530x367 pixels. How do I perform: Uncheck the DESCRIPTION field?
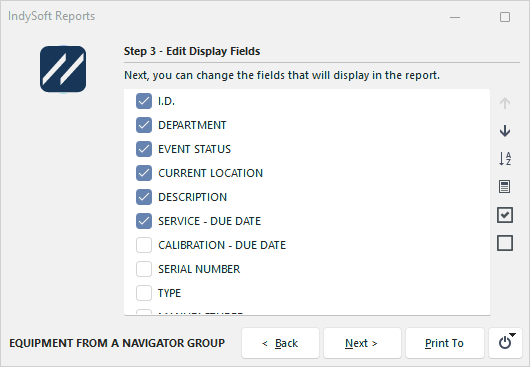[144, 197]
